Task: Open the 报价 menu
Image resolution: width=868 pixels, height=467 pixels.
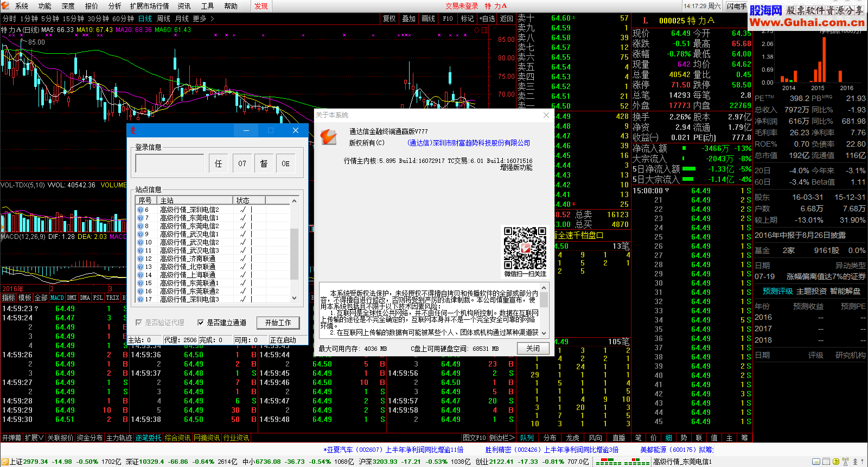Action: click(x=91, y=6)
